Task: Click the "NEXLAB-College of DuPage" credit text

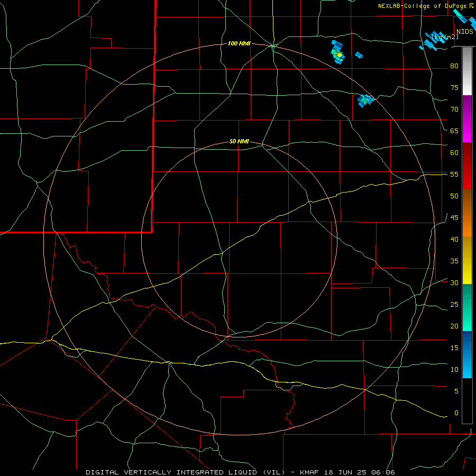Action: pos(423,6)
